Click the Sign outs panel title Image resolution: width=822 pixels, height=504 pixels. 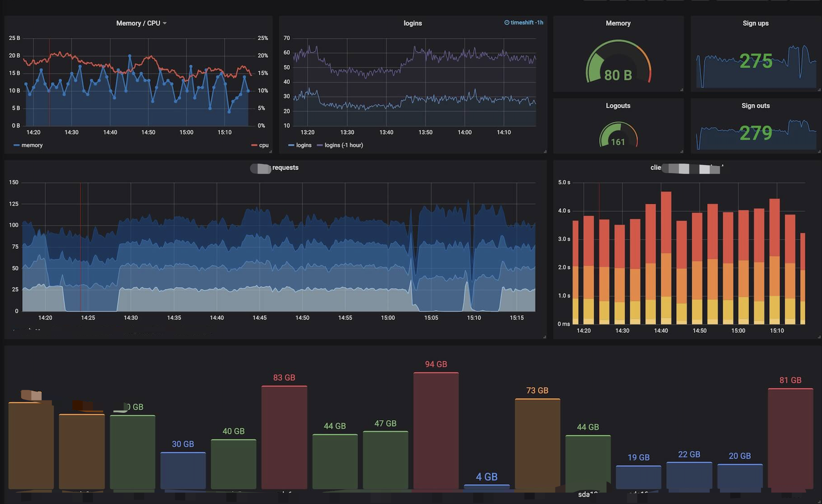pos(755,106)
